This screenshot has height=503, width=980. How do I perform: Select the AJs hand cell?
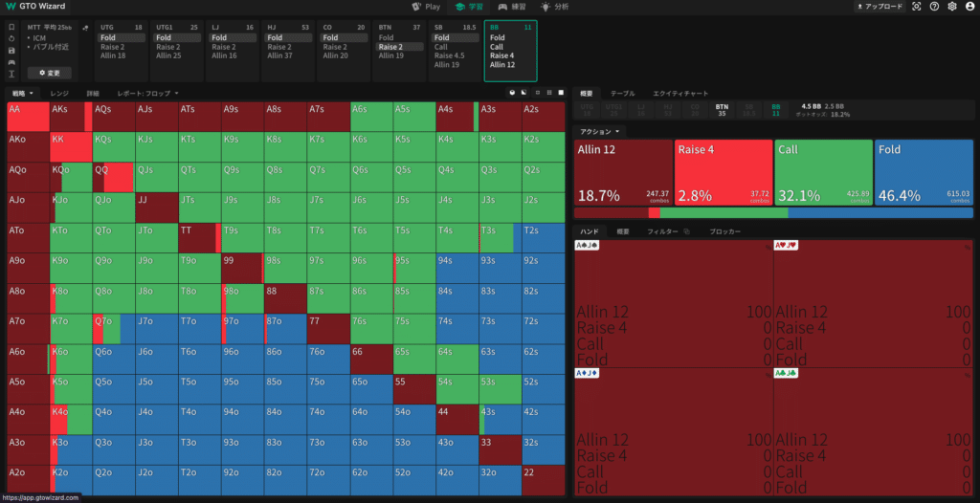point(157,117)
